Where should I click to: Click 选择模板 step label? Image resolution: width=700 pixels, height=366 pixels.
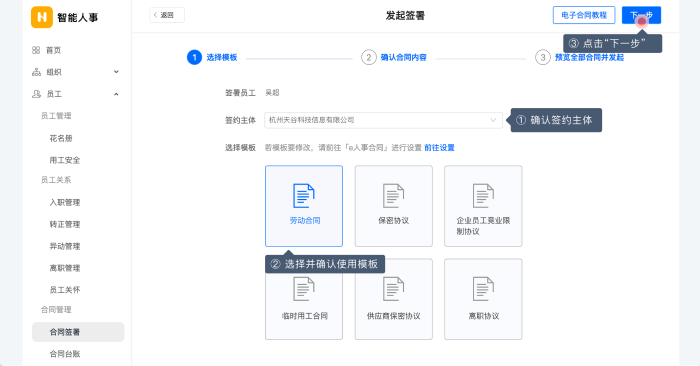[x=221, y=57]
